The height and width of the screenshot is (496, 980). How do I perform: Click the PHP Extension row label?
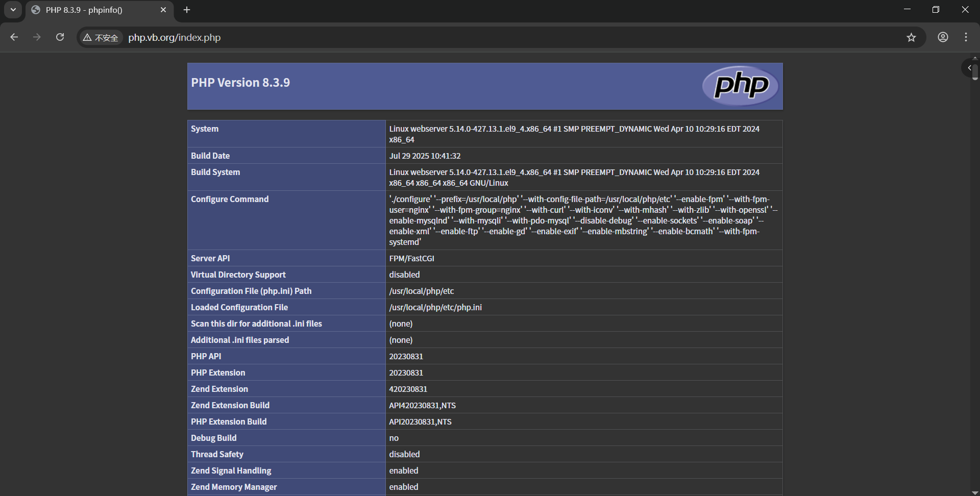coord(218,373)
